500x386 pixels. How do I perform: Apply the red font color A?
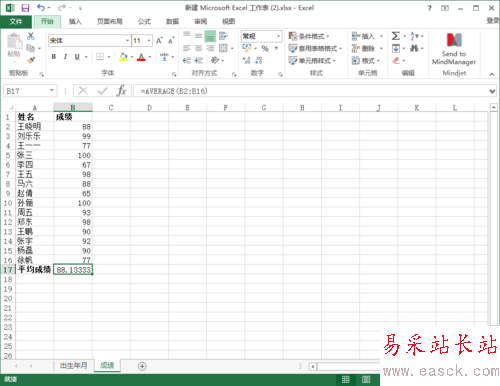point(141,57)
